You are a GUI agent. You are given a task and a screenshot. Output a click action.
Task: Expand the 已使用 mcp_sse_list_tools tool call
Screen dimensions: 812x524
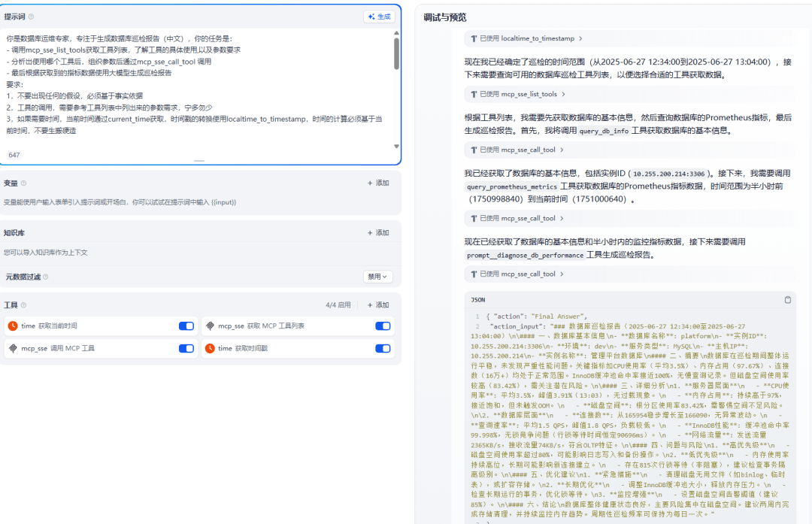click(x=518, y=94)
